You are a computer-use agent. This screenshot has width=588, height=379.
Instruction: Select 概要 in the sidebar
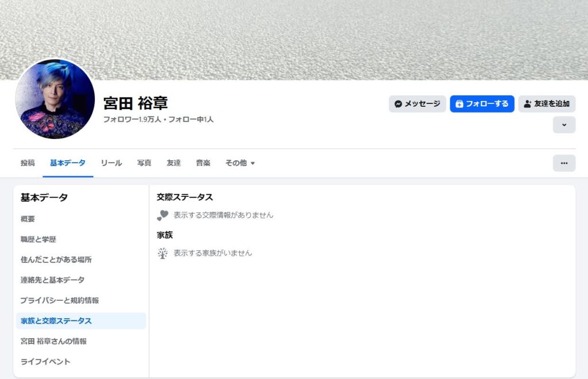[28, 219]
